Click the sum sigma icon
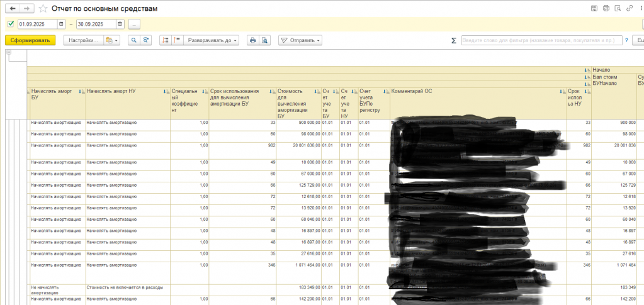The width and height of the screenshot is (644, 305). tap(453, 41)
